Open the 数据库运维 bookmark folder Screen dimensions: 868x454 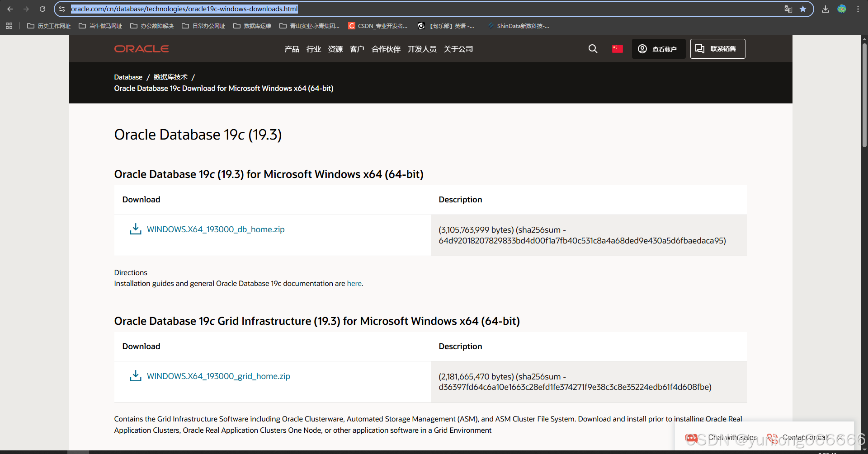click(x=252, y=26)
